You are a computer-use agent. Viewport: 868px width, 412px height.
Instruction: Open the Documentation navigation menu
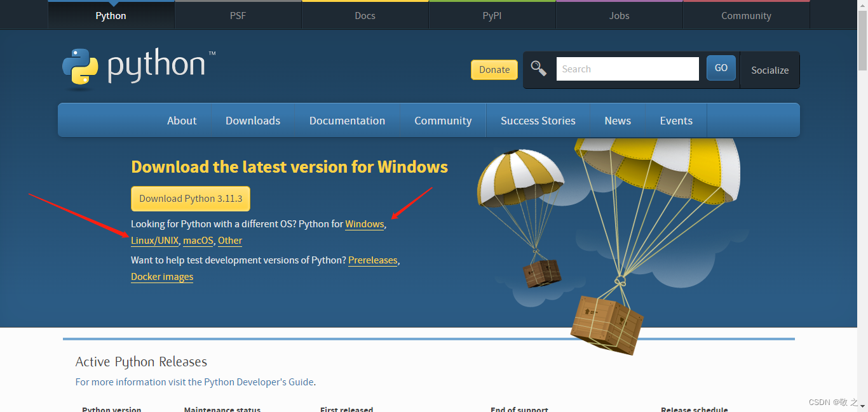click(347, 121)
